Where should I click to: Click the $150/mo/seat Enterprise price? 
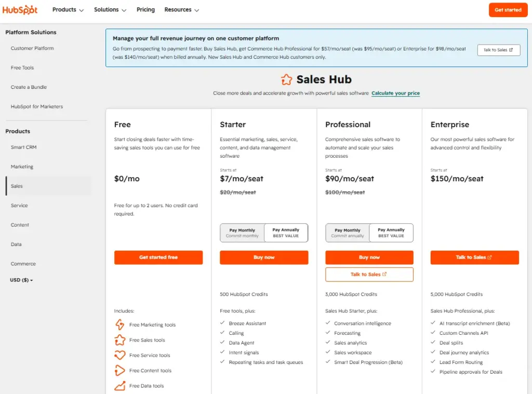pos(457,179)
